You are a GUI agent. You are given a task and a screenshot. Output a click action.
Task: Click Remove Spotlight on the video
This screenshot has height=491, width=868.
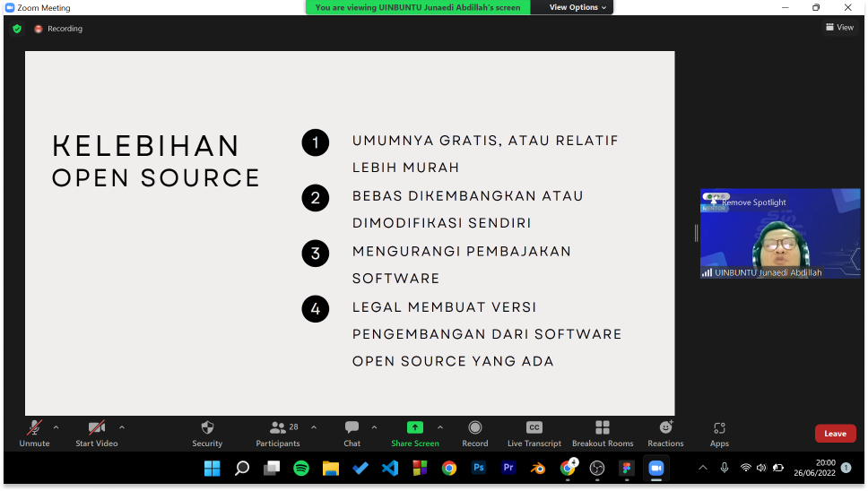753,202
